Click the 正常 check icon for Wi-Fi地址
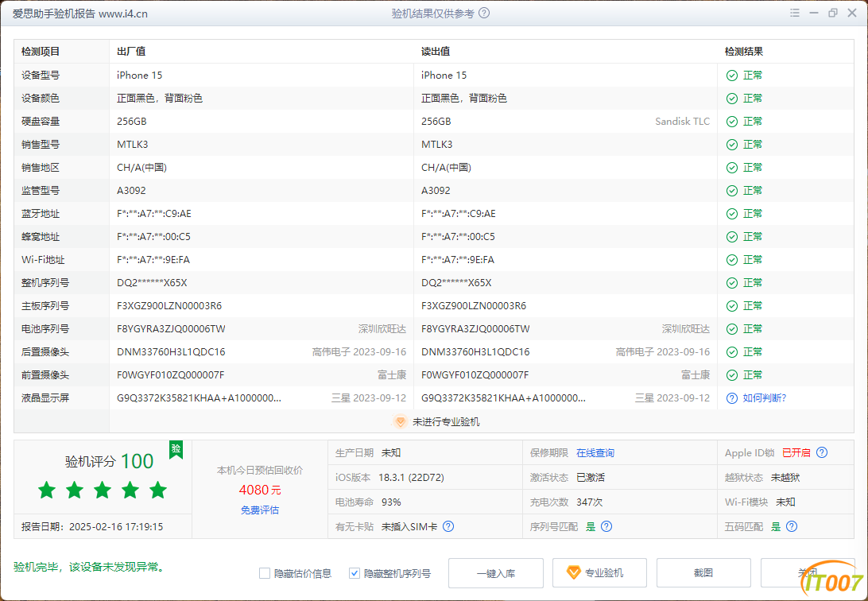 pos(732,260)
